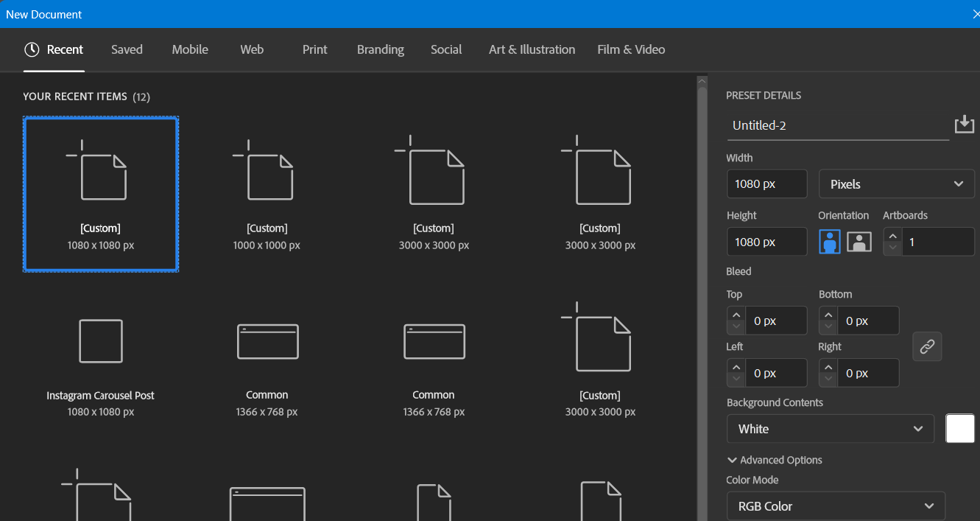Image resolution: width=980 pixels, height=521 pixels.
Task: Open the RGB Color mode dropdown
Action: tap(836, 506)
